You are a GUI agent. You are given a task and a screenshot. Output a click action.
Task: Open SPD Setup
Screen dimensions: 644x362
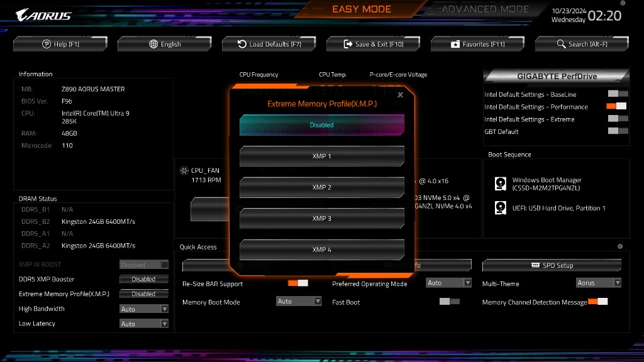click(552, 265)
